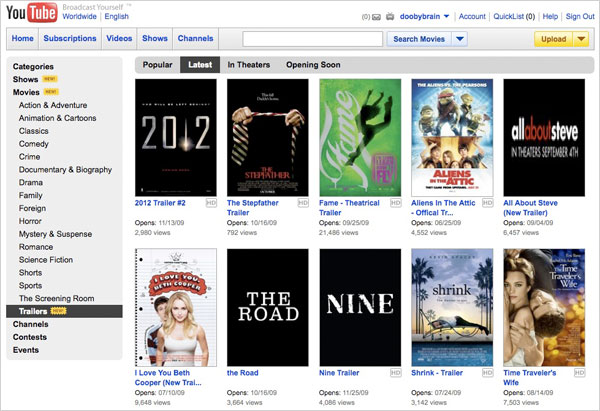600x411 pixels.
Task: Open the I Love You Beth Cooper poster
Action: [176, 308]
